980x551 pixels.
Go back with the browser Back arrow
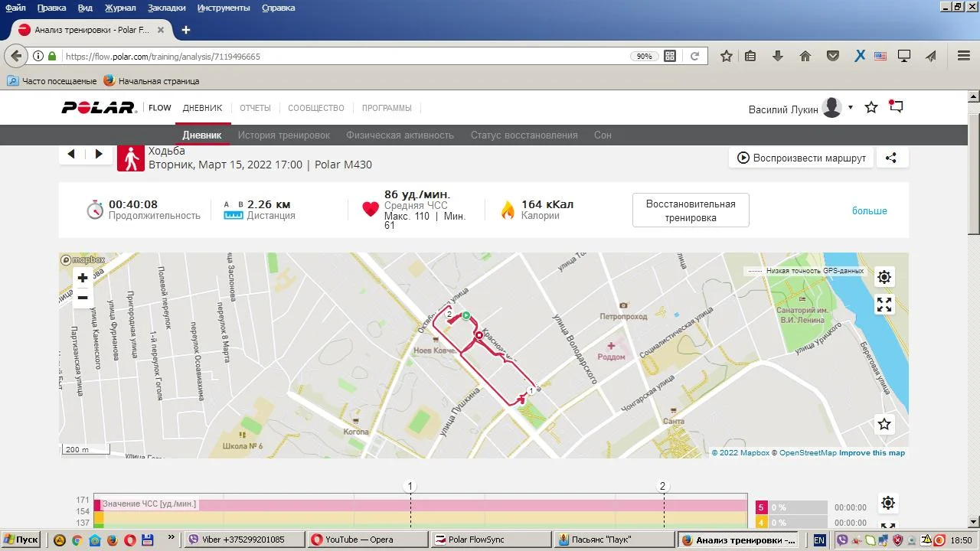(16, 56)
